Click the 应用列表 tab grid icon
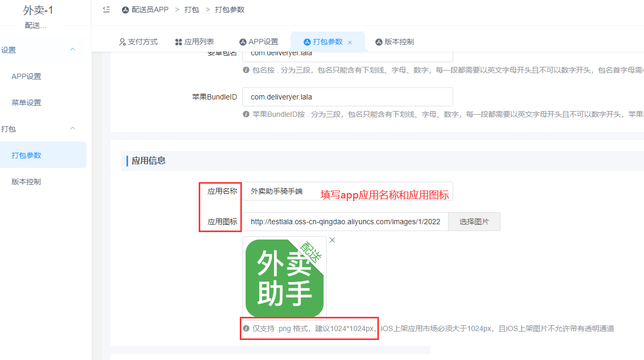Screen dimensions: 644x360 (x=179, y=42)
